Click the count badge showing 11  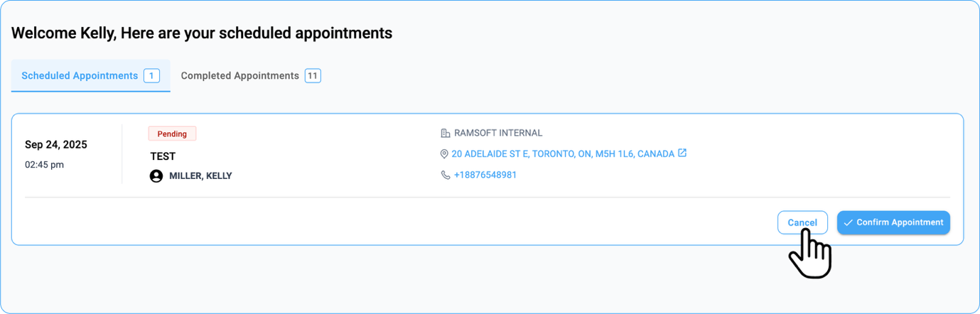pos(313,76)
